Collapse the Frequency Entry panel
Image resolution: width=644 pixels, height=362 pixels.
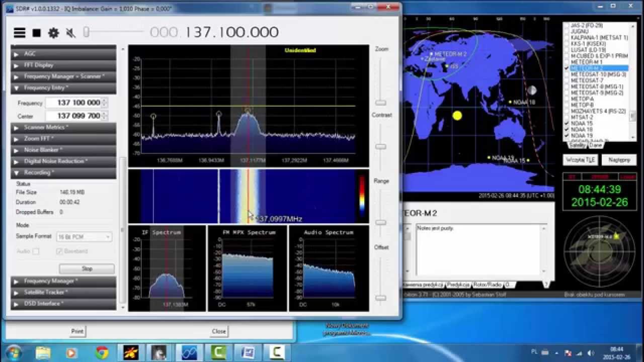click(63, 88)
